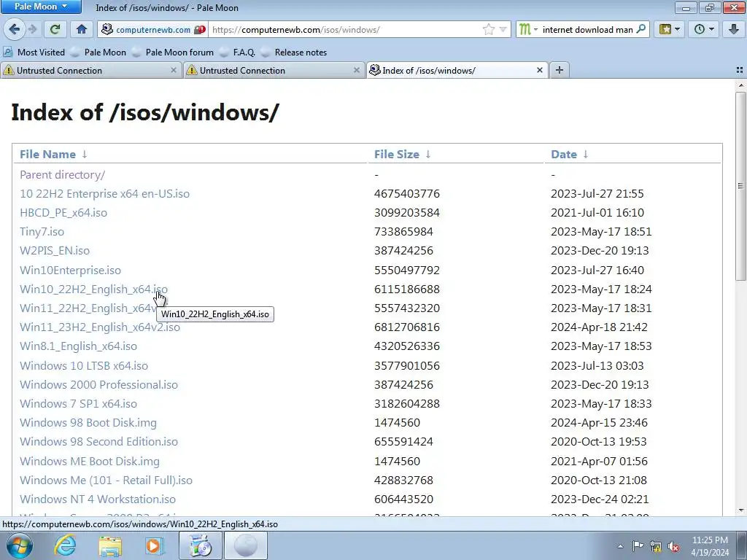Open the Win10Enterprise.iso link
747x560 pixels.
point(71,270)
